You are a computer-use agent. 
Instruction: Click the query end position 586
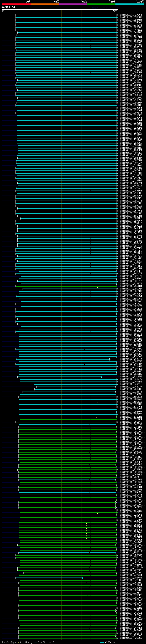[115, 11]
